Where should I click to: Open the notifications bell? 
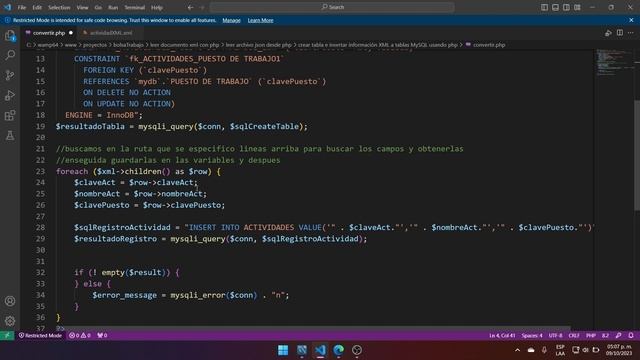(631, 336)
